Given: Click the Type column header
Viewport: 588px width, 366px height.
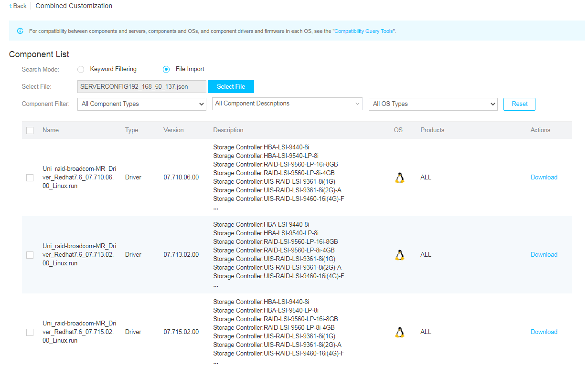Looking at the screenshot, I should (x=131, y=130).
